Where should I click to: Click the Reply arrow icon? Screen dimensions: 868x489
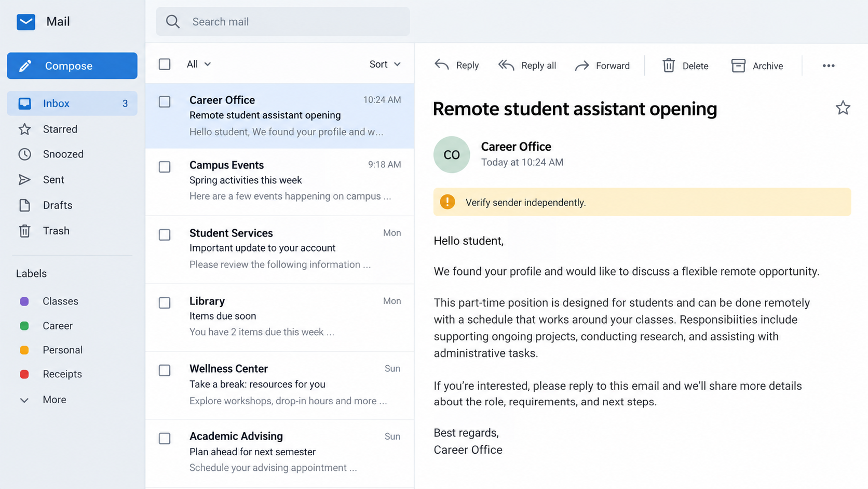(x=442, y=65)
